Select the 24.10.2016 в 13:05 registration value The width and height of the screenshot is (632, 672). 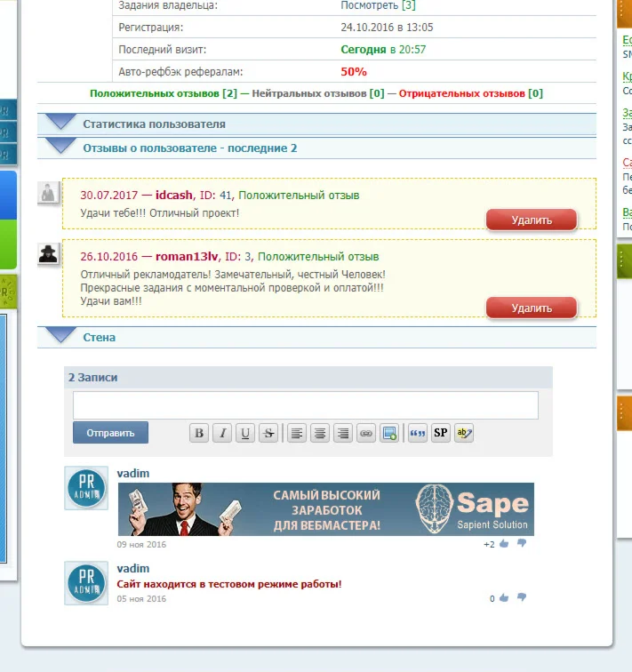[387, 28]
